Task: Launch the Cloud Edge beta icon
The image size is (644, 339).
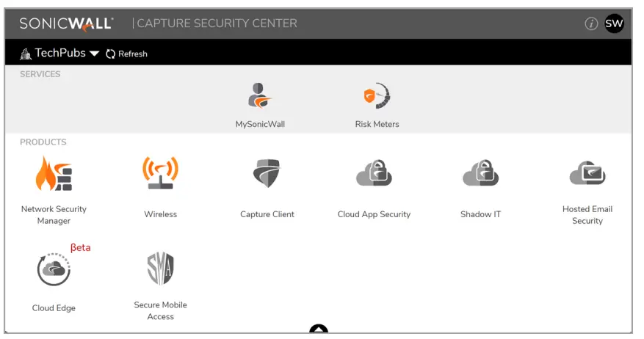Action: coord(54,269)
